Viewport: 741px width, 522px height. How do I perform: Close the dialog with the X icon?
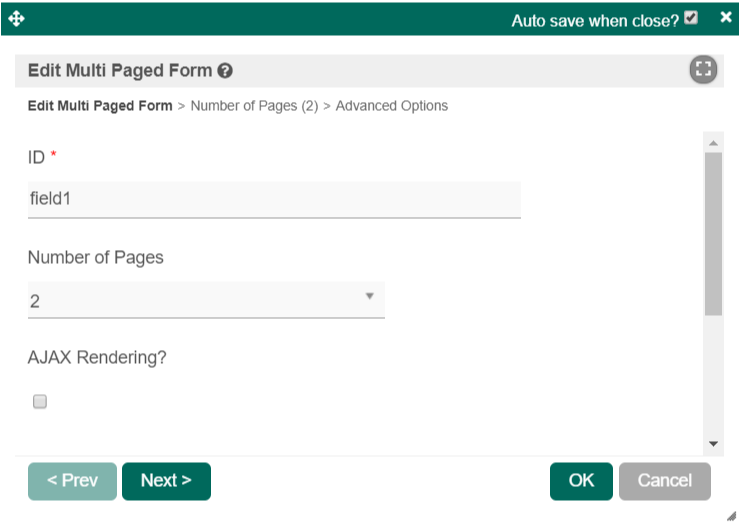click(726, 17)
